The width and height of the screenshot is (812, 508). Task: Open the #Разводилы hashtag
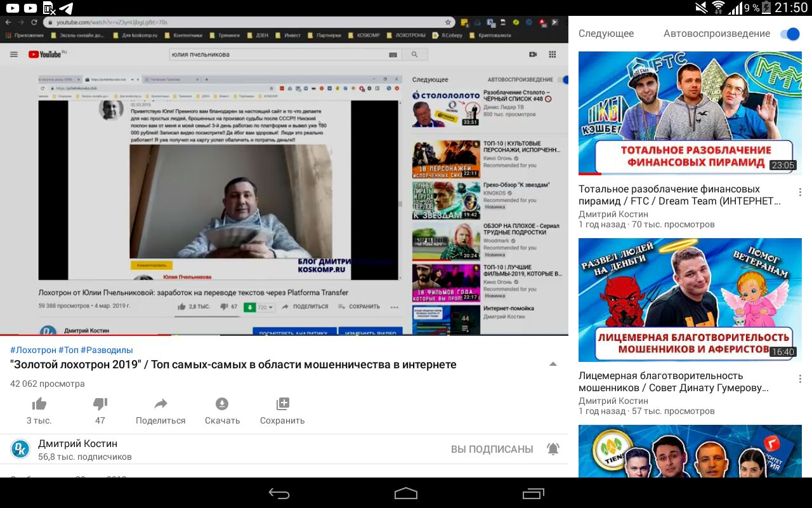107,350
